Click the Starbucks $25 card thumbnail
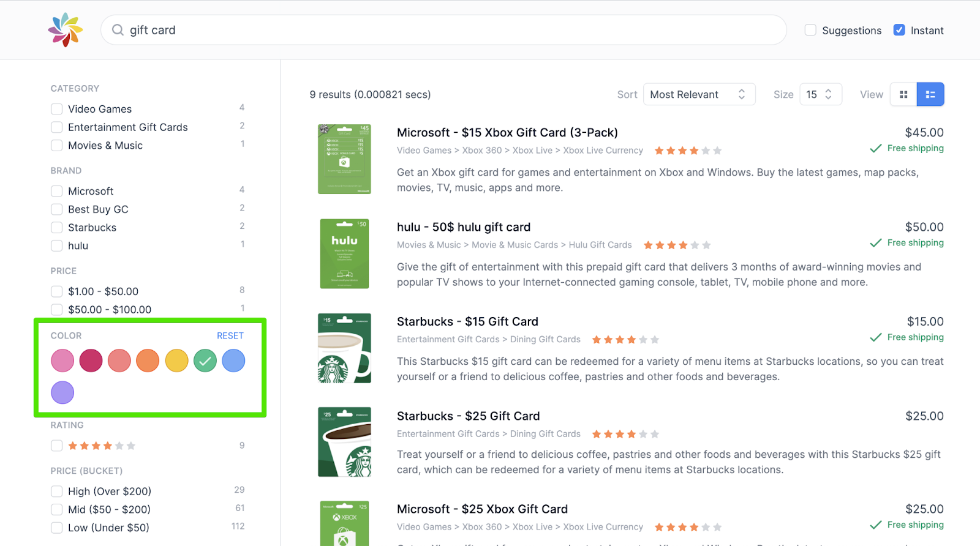 click(344, 442)
